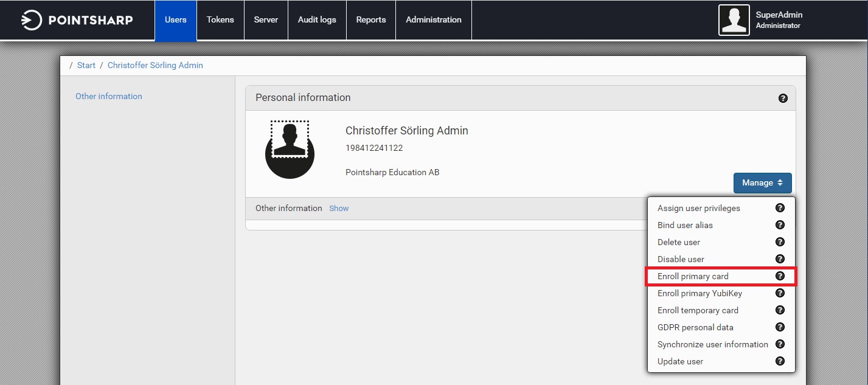This screenshot has height=385, width=868.
Task: Collapse the Manage dropdown button
Action: pos(762,183)
